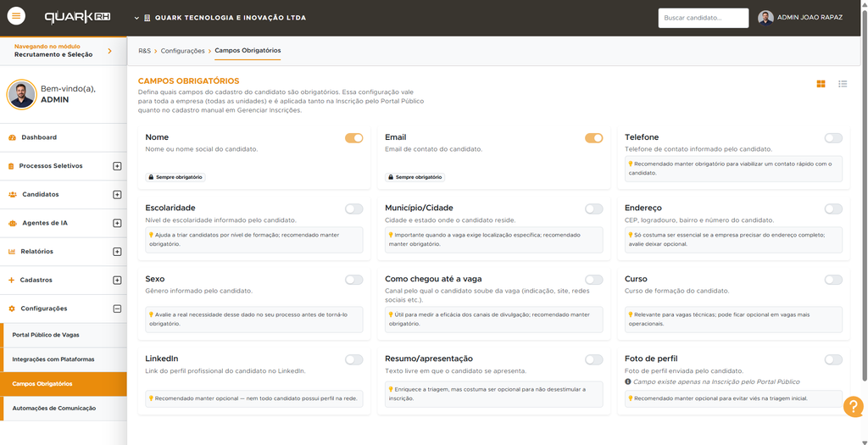Go to R&S breadcrumb
The width and height of the screenshot is (868, 445).
144,50
